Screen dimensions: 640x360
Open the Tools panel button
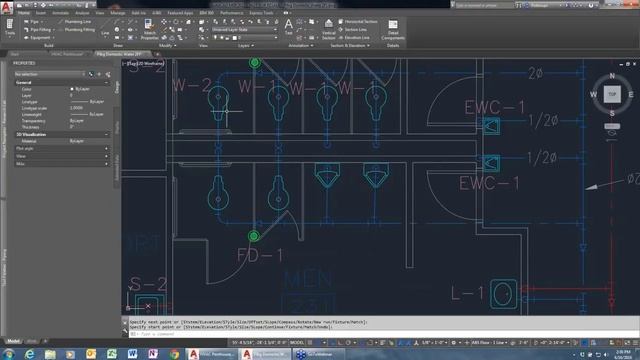tap(10, 28)
